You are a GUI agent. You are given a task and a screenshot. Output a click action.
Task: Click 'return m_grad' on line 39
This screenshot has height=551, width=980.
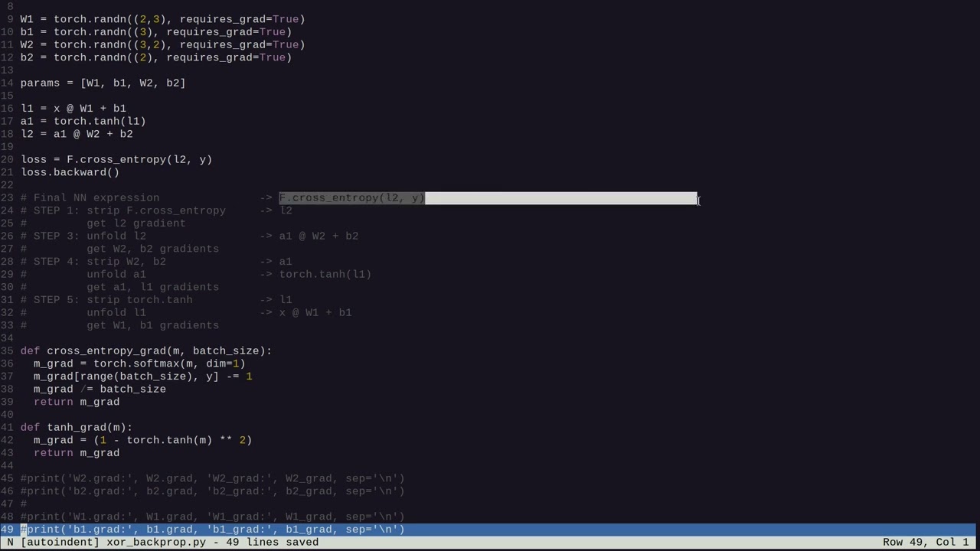coord(77,402)
